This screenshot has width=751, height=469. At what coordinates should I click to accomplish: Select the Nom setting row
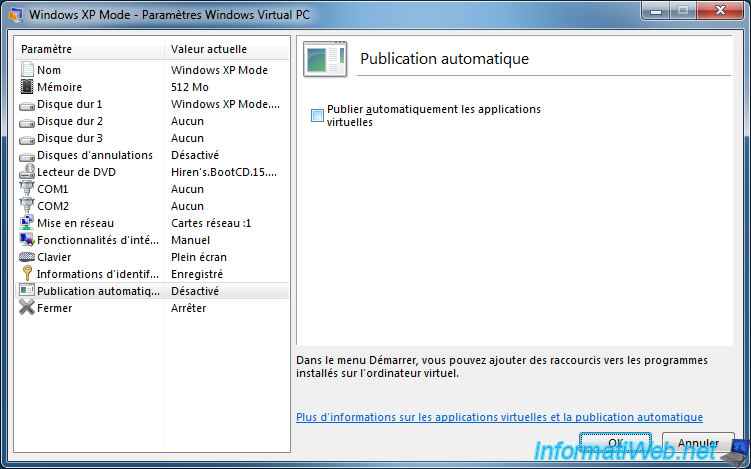(x=152, y=70)
